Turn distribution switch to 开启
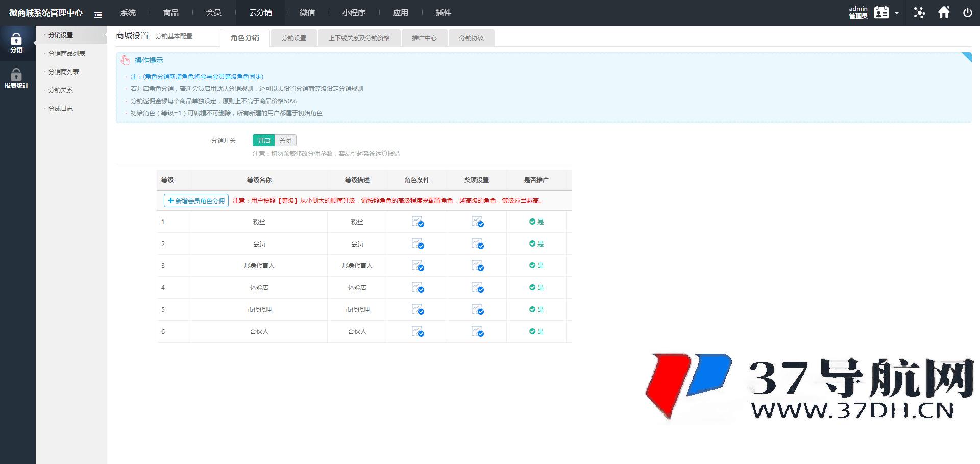The width and height of the screenshot is (980, 464). (x=263, y=141)
